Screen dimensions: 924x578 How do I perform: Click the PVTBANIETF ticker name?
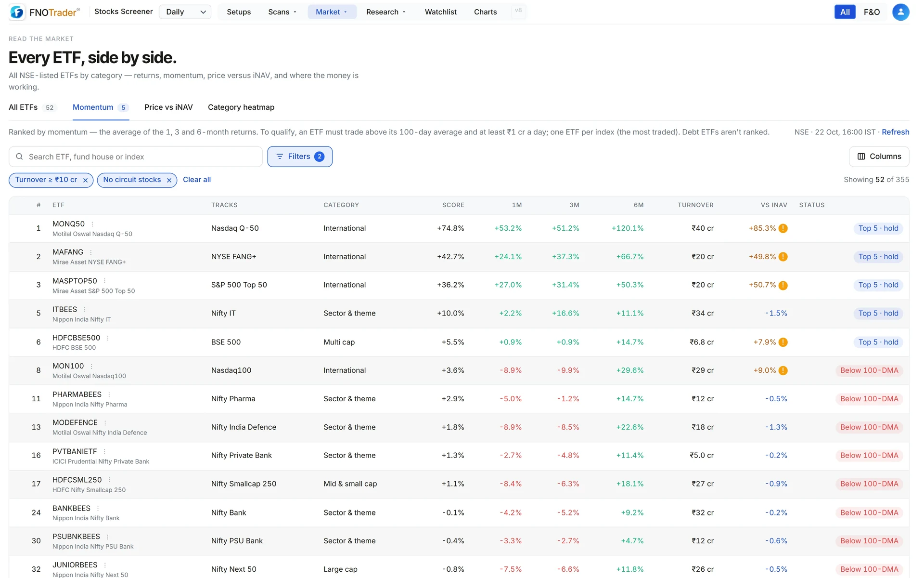[x=75, y=451]
